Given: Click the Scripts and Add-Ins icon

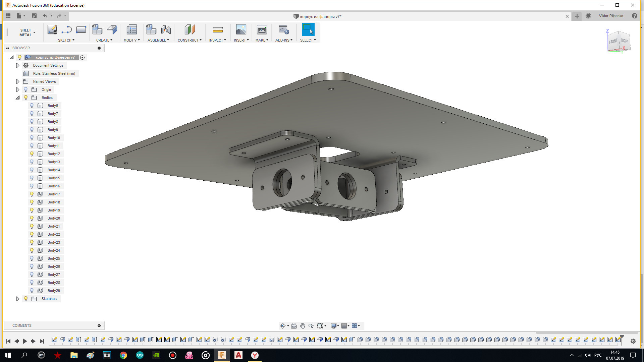Looking at the screenshot, I should [x=284, y=29].
